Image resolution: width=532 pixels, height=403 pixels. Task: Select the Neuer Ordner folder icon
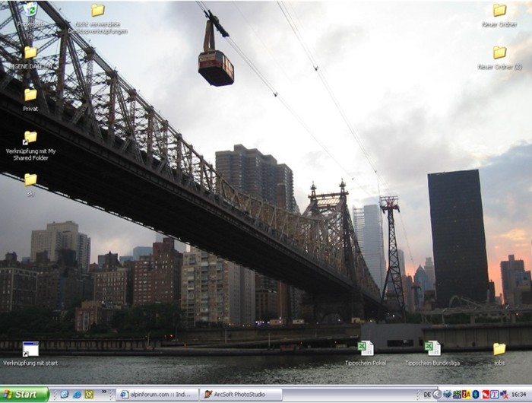click(x=499, y=11)
